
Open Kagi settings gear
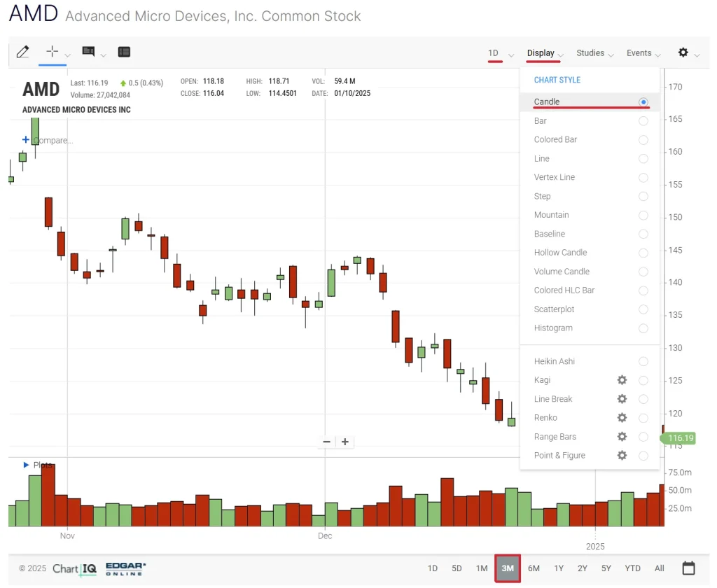(622, 380)
